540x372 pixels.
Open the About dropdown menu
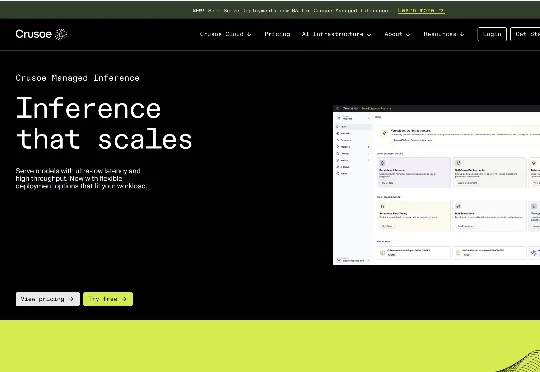click(x=397, y=34)
